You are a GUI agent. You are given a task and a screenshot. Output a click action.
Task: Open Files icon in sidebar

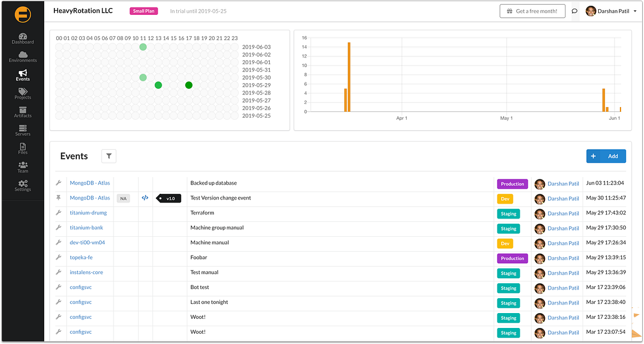coord(23,146)
